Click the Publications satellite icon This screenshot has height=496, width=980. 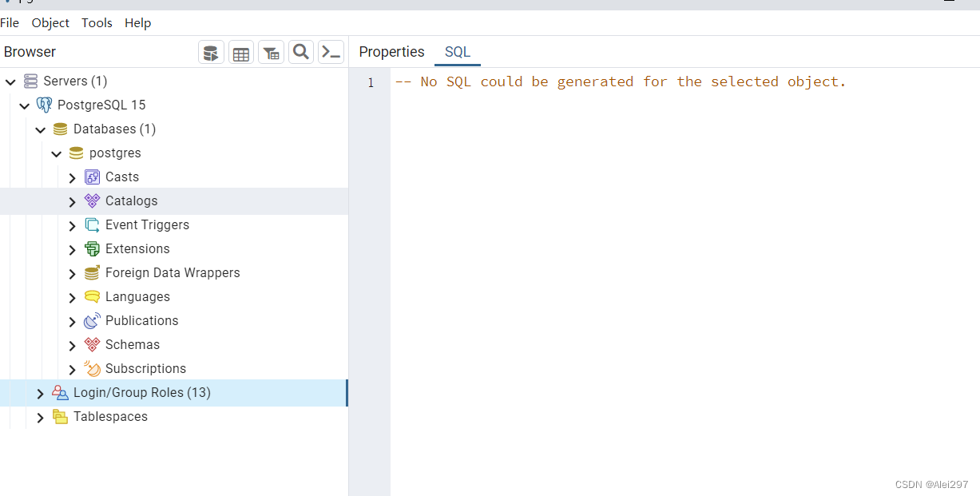coord(93,321)
